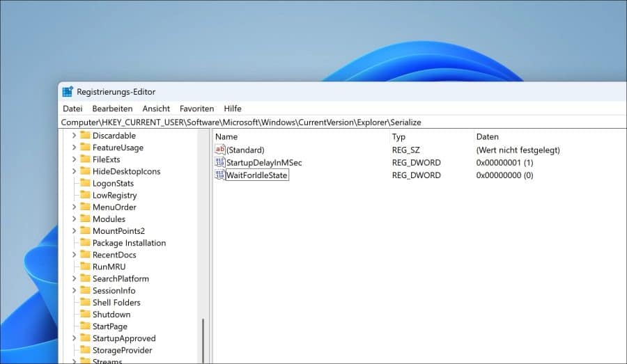627x364 pixels.
Task: Select the Shell Folders tree label
Action: [116, 303]
